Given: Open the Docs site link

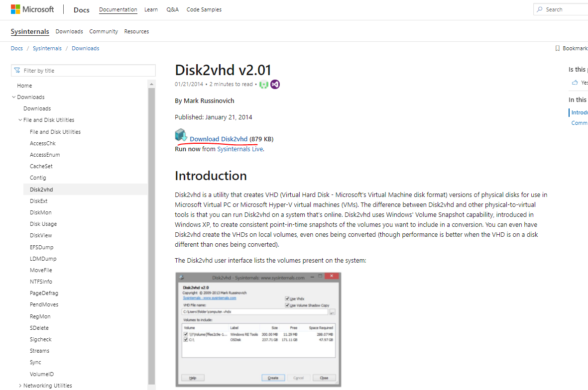Looking at the screenshot, I should click(81, 10).
